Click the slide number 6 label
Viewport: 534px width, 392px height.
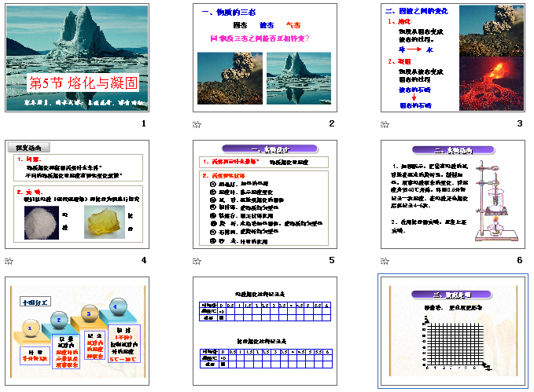(x=520, y=260)
